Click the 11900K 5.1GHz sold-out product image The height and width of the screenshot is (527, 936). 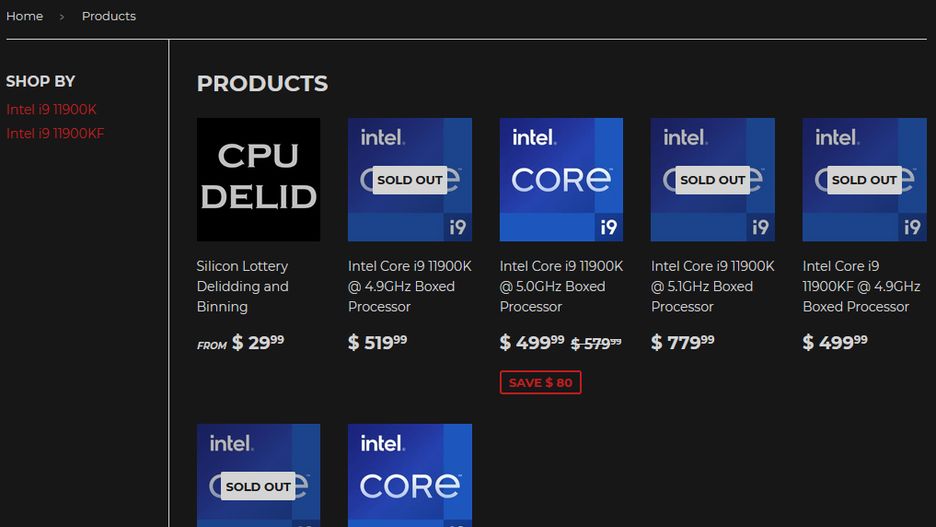pyautogui.click(x=712, y=180)
